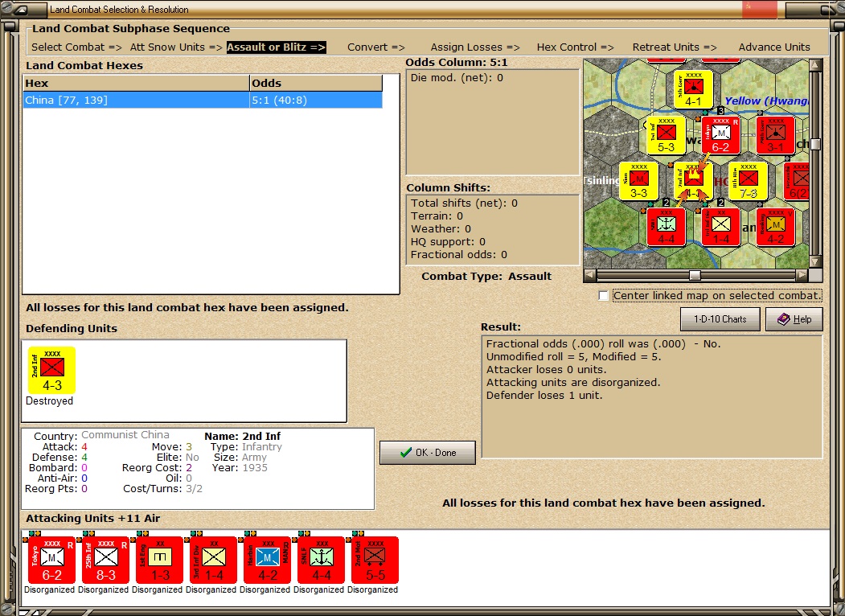Click the HQ support: 0 line

click(x=448, y=242)
